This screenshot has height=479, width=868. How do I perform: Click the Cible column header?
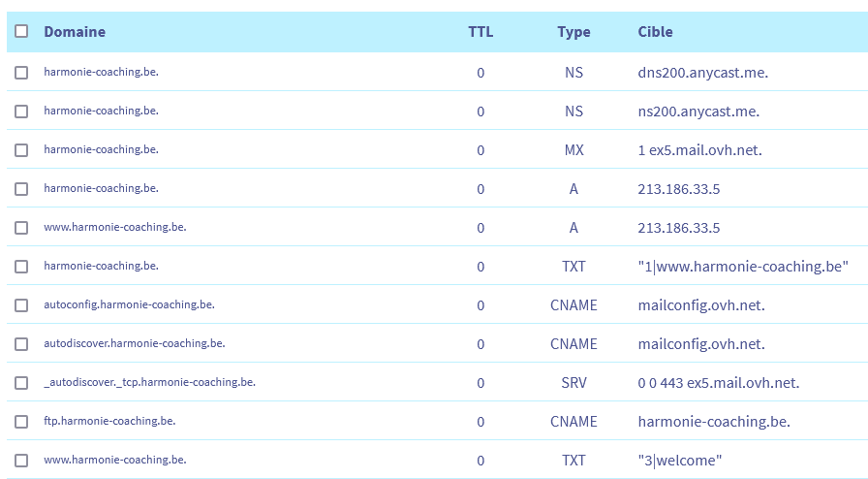pyautogui.click(x=655, y=31)
